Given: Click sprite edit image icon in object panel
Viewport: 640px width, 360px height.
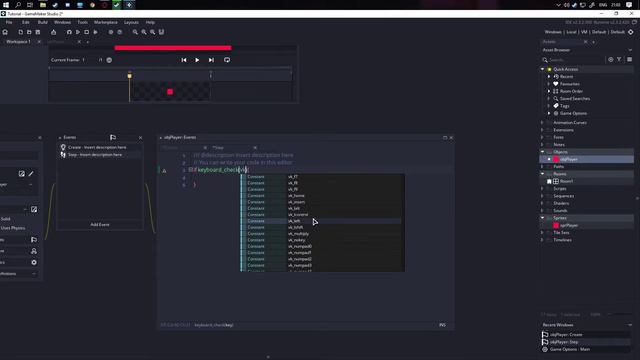Looking at the screenshot, I should click(x=22, y=174).
